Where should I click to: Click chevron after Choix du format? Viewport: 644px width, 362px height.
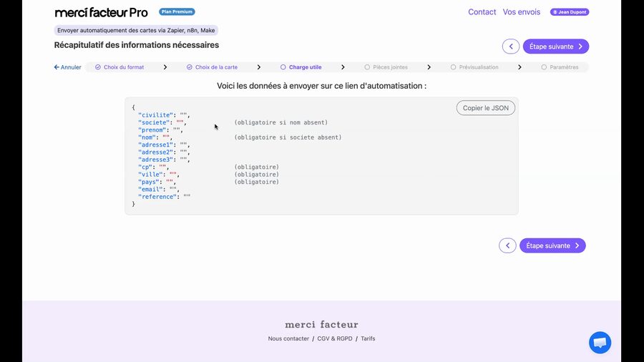point(165,67)
